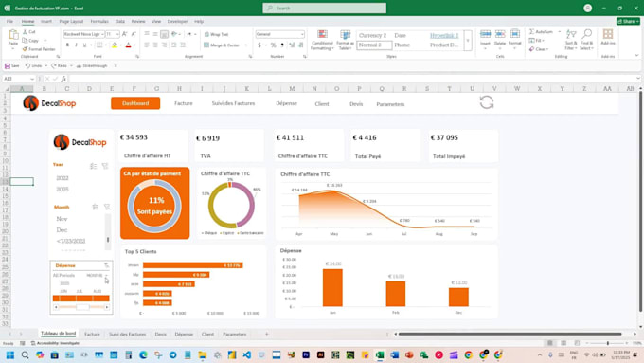Open the cell borders dropdown arrow
The image size is (644, 363).
(105, 45)
